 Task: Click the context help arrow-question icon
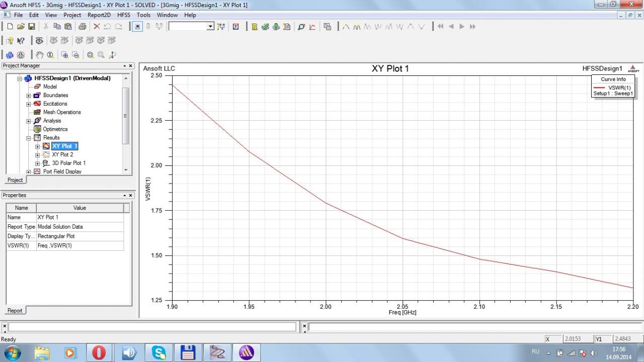click(21, 41)
